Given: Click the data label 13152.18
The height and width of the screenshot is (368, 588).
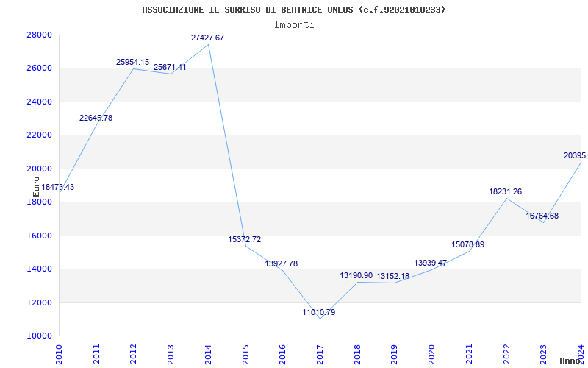Looking at the screenshot, I should tap(393, 277).
